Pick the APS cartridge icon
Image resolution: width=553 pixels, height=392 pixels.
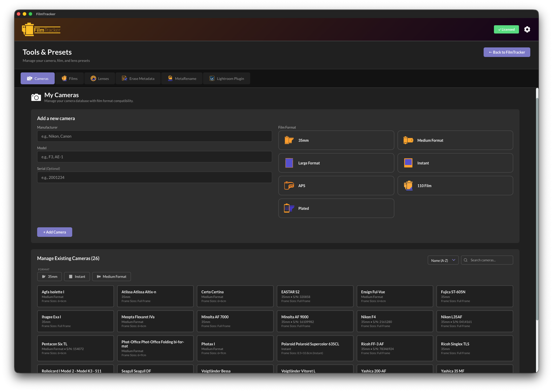(289, 186)
